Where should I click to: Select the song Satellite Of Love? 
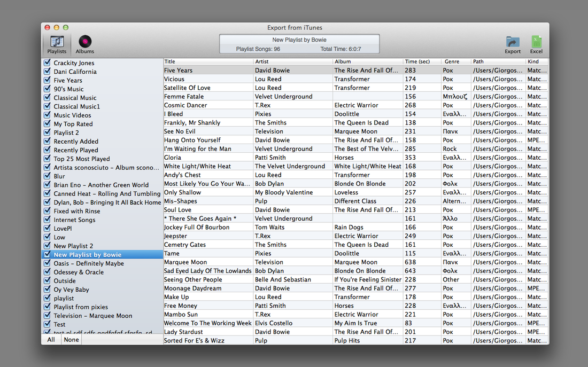click(x=187, y=88)
